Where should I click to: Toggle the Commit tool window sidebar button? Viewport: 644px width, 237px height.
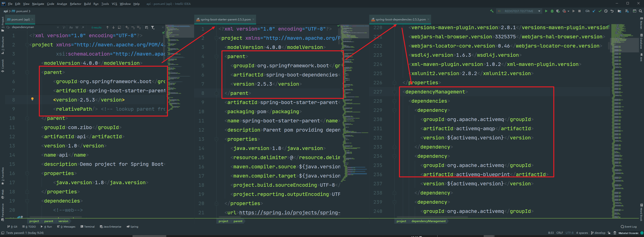(x=3, y=66)
